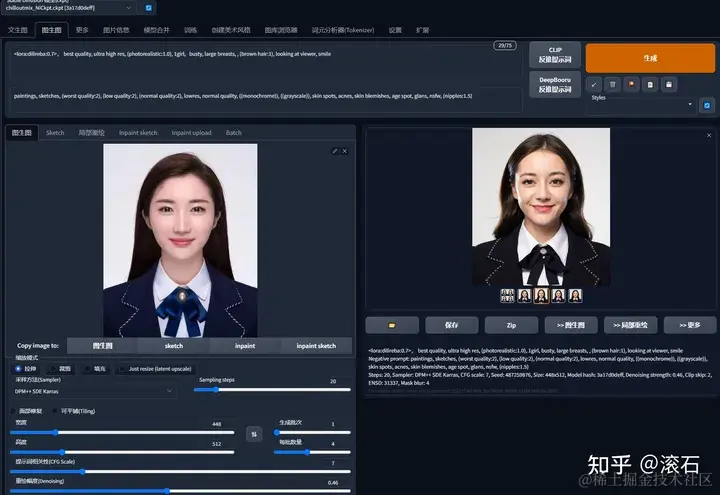Viewport: 720px width, 495px height.
Task: Switch to Inpaint upload sub-tab
Action: (x=191, y=133)
